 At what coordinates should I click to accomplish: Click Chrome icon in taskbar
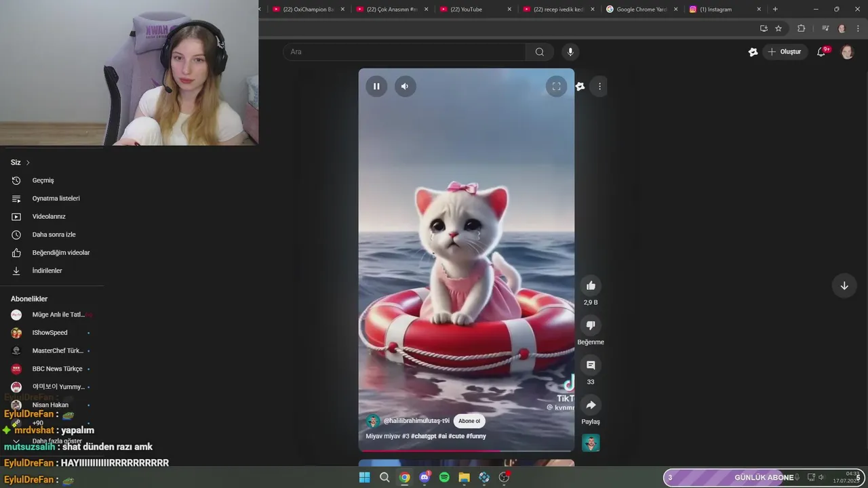[405, 477]
